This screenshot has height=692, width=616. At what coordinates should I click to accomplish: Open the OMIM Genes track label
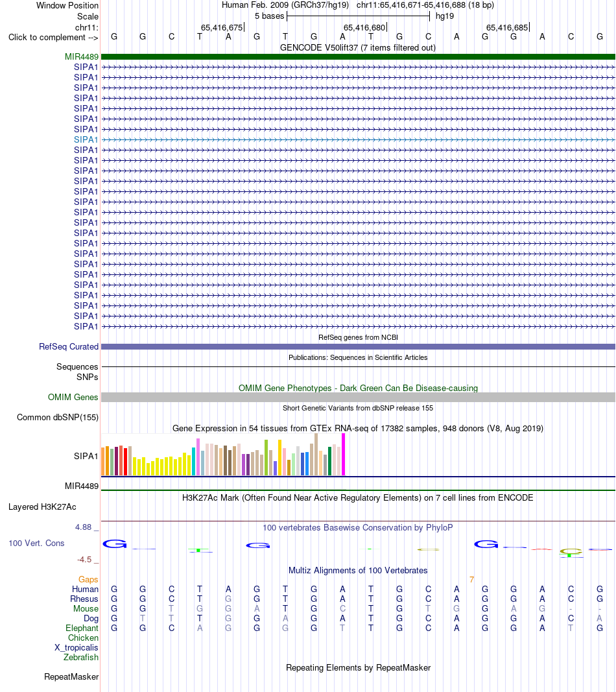click(x=73, y=397)
